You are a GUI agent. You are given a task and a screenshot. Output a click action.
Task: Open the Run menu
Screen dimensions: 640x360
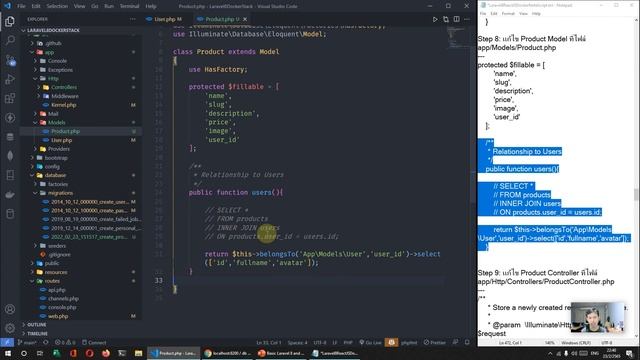(109, 6)
